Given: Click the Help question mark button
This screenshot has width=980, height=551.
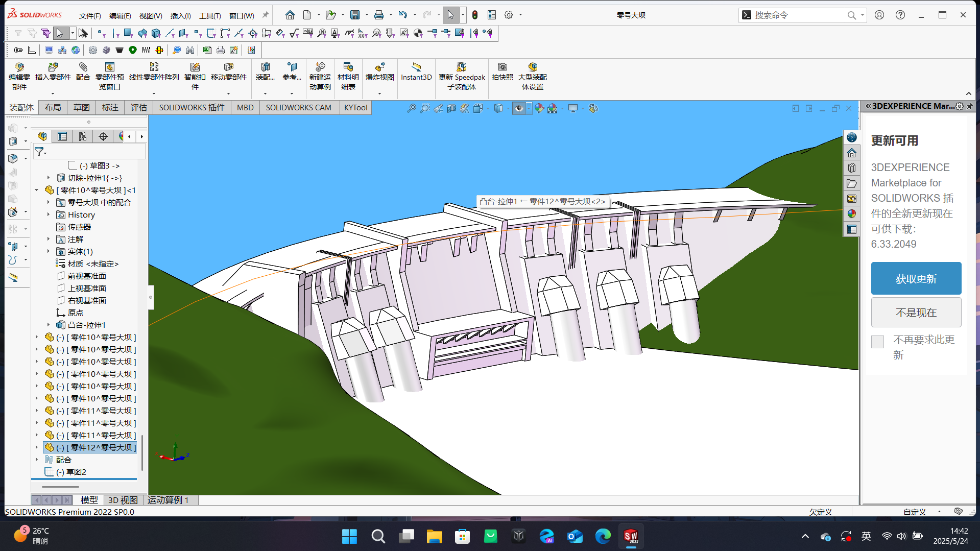Looking at the screenshot, I should [900, 15].
